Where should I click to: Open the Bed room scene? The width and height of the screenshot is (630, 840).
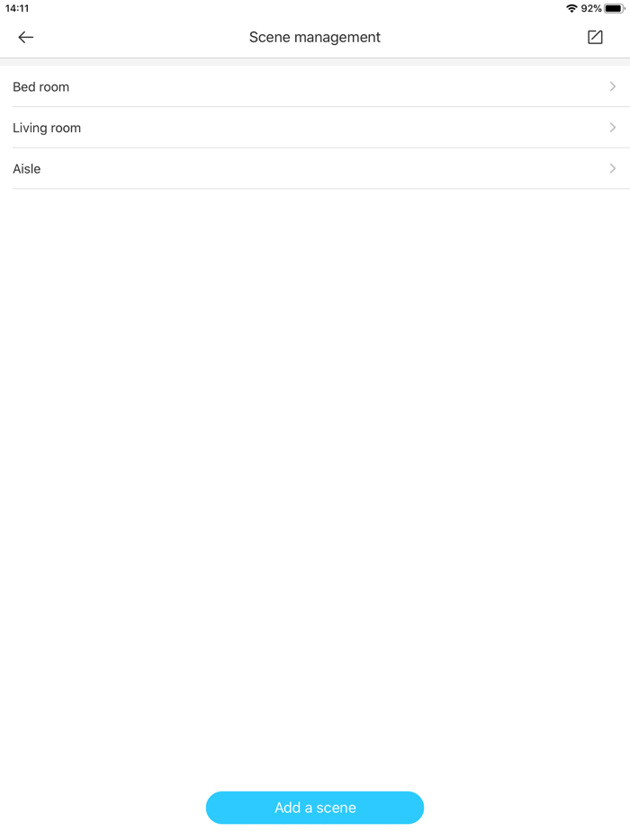click(x=315, y=86)
